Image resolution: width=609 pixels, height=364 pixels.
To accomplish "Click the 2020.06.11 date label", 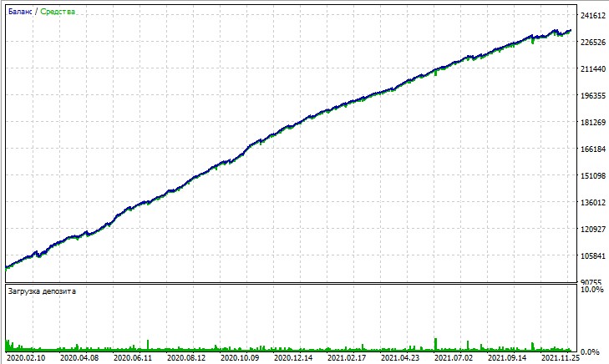I will [x=133, y=358].
